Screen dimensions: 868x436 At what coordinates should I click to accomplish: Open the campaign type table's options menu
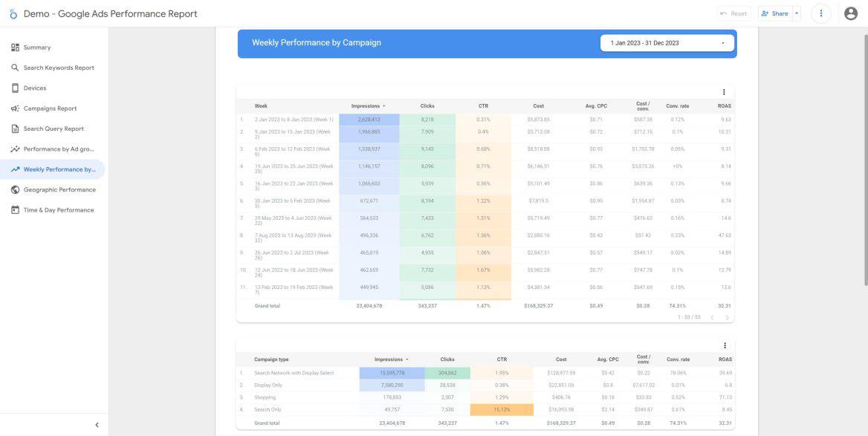click(725, 345)
